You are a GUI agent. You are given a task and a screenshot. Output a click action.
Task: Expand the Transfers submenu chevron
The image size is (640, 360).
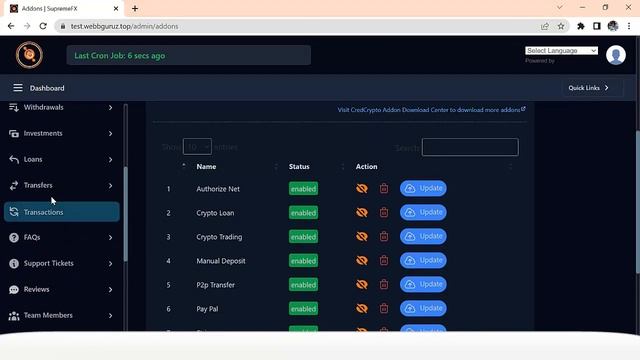pos(110,185)
